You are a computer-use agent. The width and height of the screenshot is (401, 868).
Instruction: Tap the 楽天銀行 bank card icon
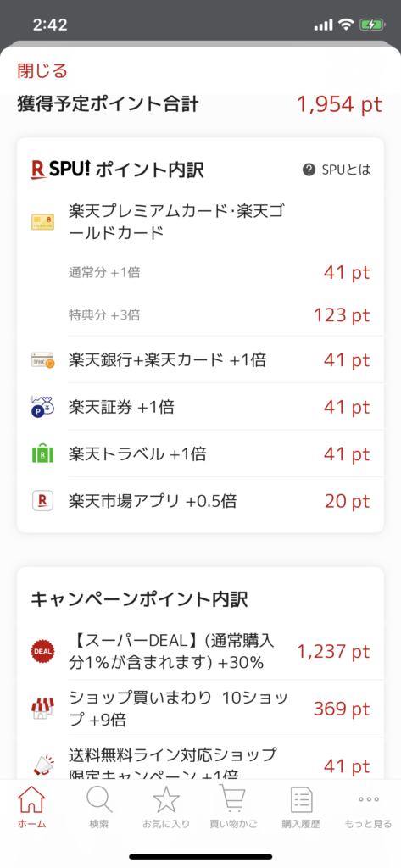click(x=42, y=361)
